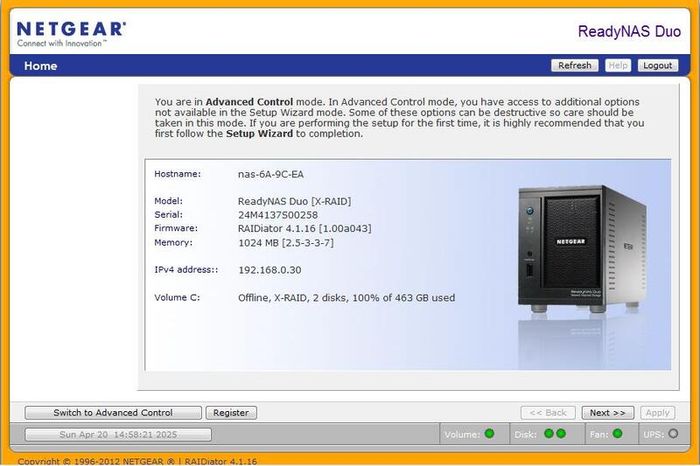This screenshot has height=466, width=700.
Task: Check the Volume status green indicator
Action: [x=489, y=433]
